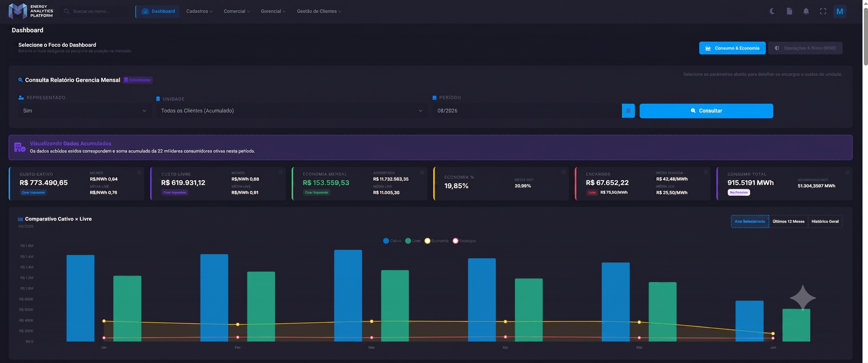868x363 pixels.
Task: Click the R$ 773.490,65 Custo Cativo value
Action: point(43,183)
